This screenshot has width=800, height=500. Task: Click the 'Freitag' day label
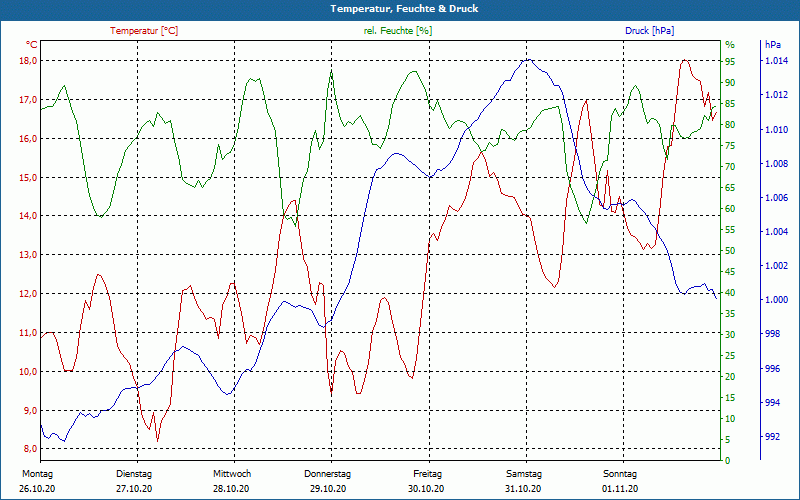click(x=428, y=474)
